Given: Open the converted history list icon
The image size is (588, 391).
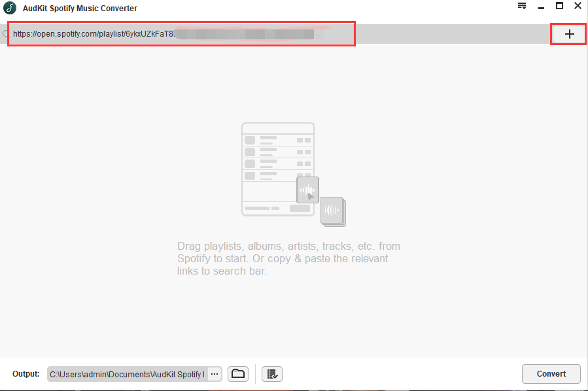Looking at the screenshot, I should click(x=272, y=374).
